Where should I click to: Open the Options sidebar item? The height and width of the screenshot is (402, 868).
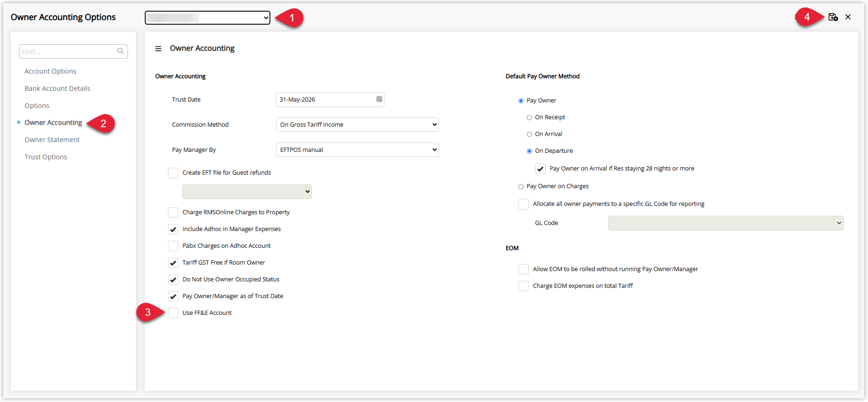37,106
